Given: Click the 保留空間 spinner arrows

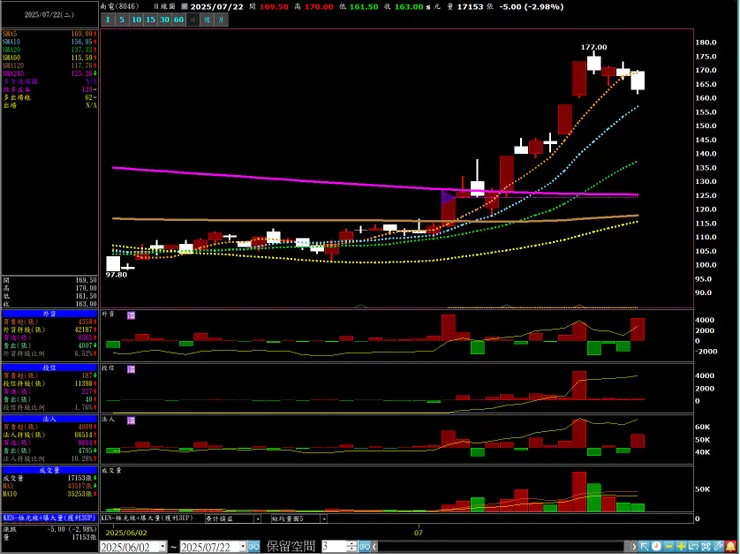Looking at the screenshot, I should point(352,547).
